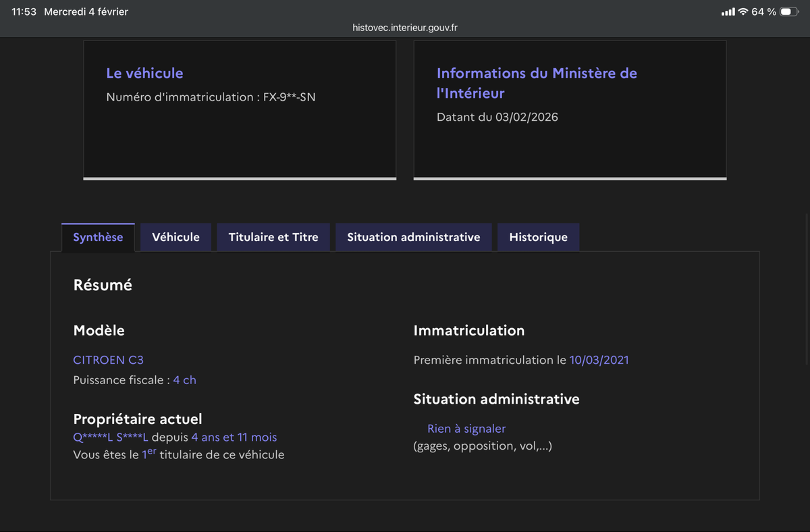Click the CITROEN C3 model link
The width and height of the screenshot is (810, 532).
[x=108, y=360]
